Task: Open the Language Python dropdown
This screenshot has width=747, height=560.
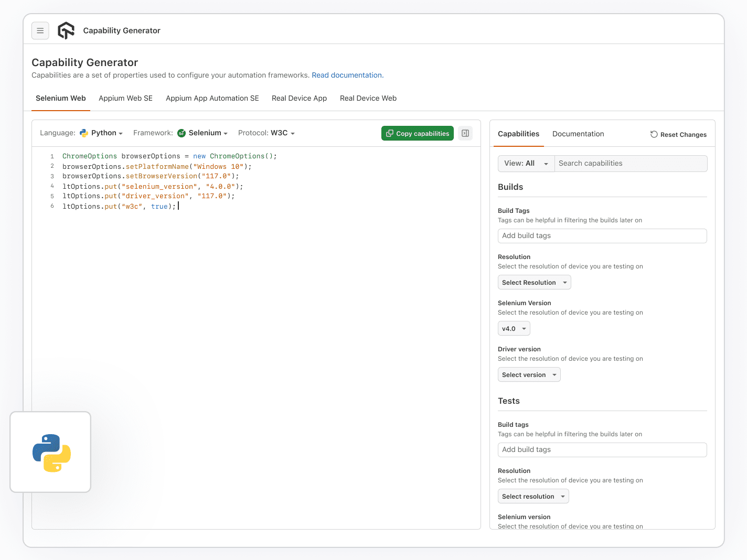Action: (101, 133)
